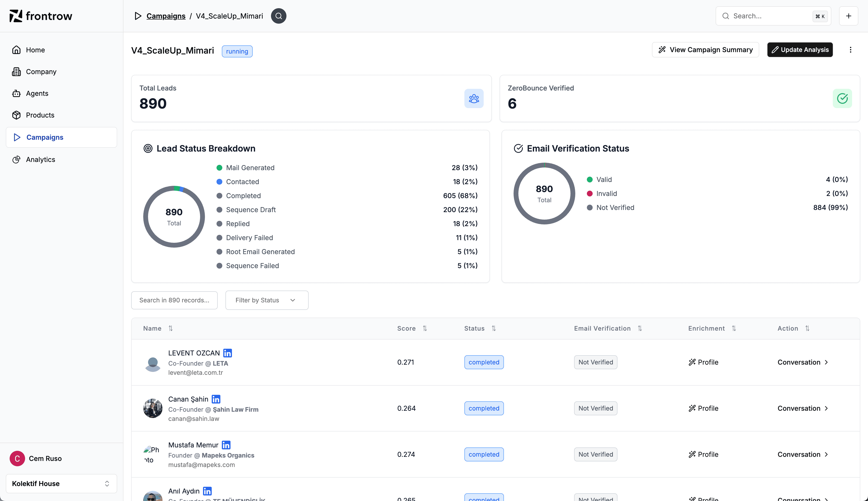This screenshot has height=501, width=868.
Task: Open Campaigns from the breadcrumb
Action: 166,16
